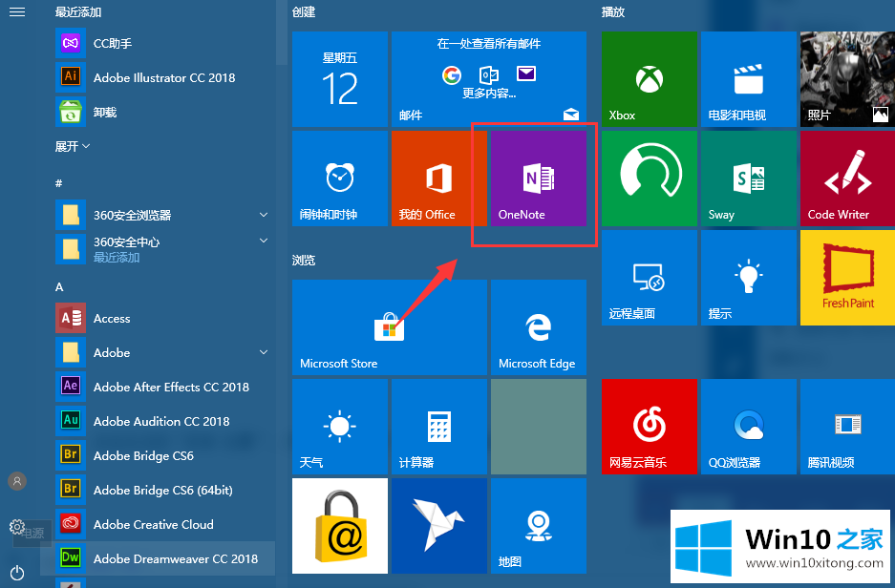
Task: Open the Sway tile
Action: 748,178
